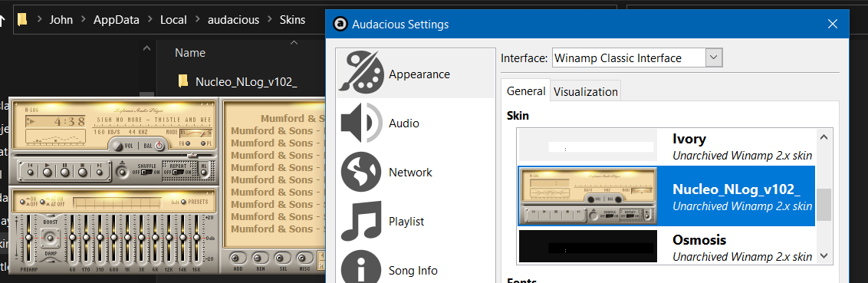Click the Name column header
Screen dimensions: 868x283
click(190, 53)
